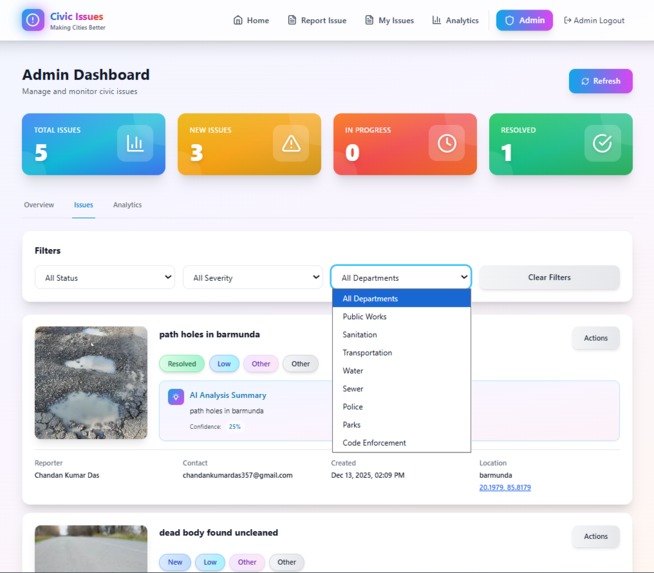
Task: Click contact email chandankumardas357@gmail.com
Action: click(x=237, y=475)
